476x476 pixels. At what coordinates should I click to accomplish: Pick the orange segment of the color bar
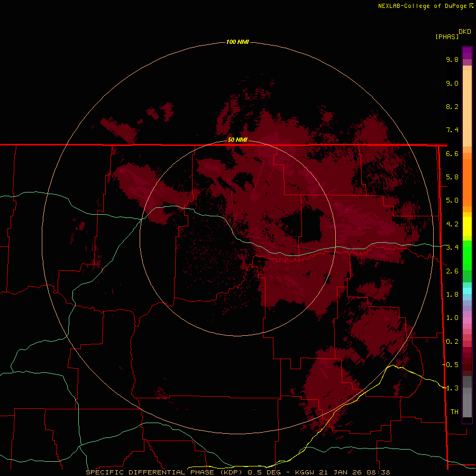pos(467,182)
